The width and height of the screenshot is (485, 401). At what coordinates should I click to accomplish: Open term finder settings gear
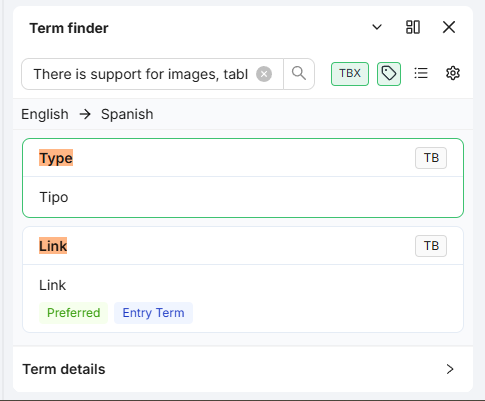[453, 73]
